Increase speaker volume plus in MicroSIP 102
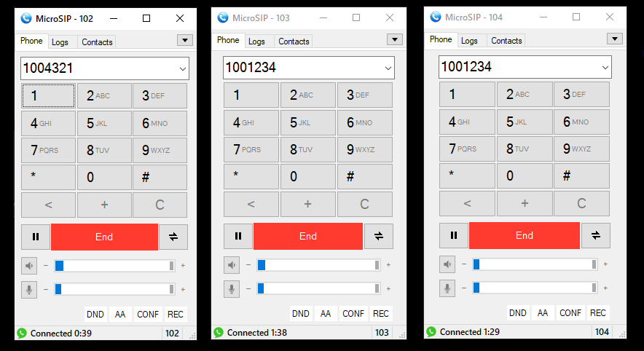 pyautogui.click(x=183, y=266)
